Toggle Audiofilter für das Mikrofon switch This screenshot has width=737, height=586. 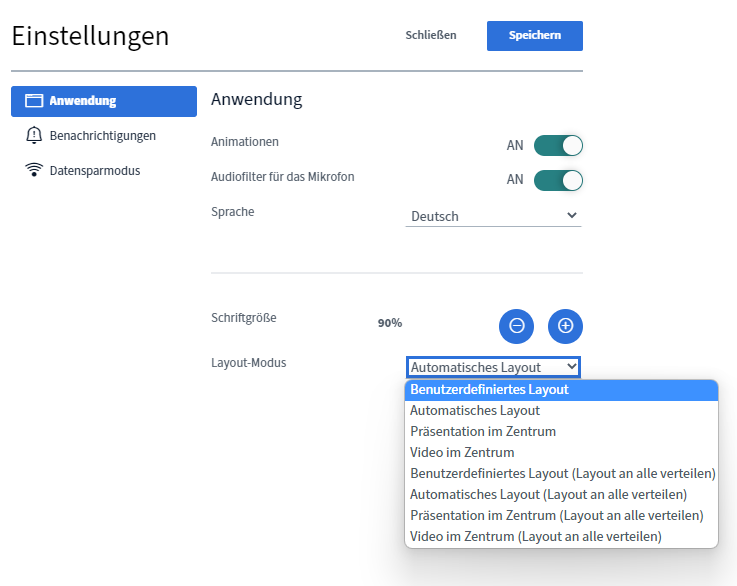[558, 180]
